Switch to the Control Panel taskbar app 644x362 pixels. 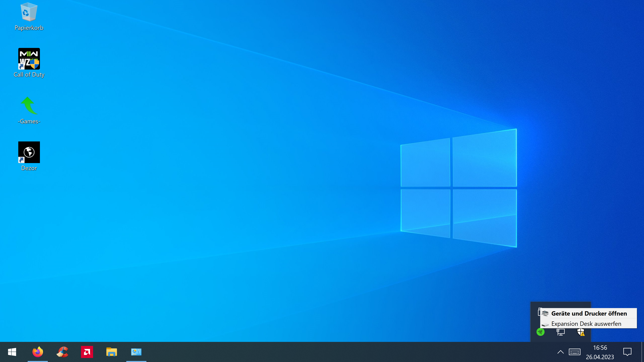[136, 352]
